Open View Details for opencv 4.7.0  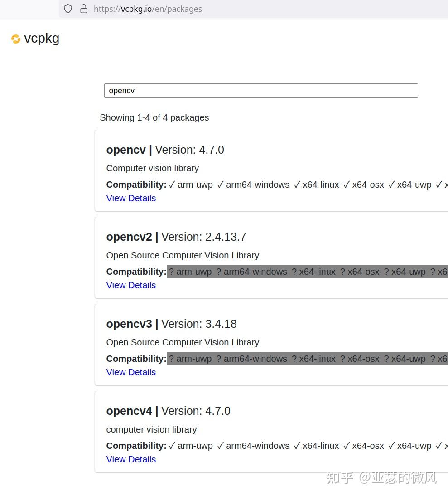click(x=131, y=198)
